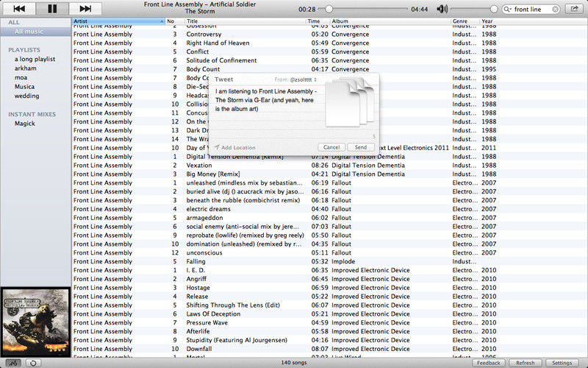The height and width of the screenshot is (368, 588).
Task: Open search options magnifier dropdown
Action: pyautogui.click(x=508, y=9)
